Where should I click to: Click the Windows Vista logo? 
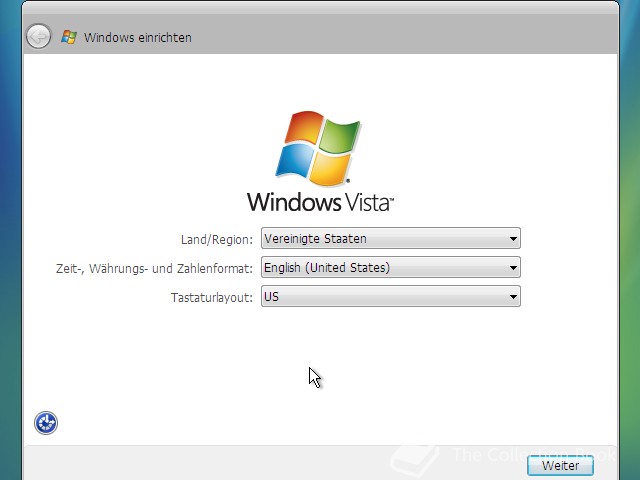(320, 162)
